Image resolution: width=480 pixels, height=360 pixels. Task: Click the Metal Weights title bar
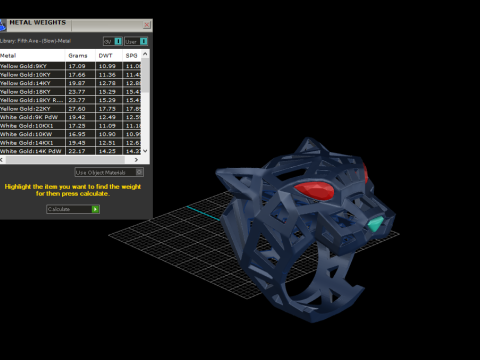tap(77, 25)
